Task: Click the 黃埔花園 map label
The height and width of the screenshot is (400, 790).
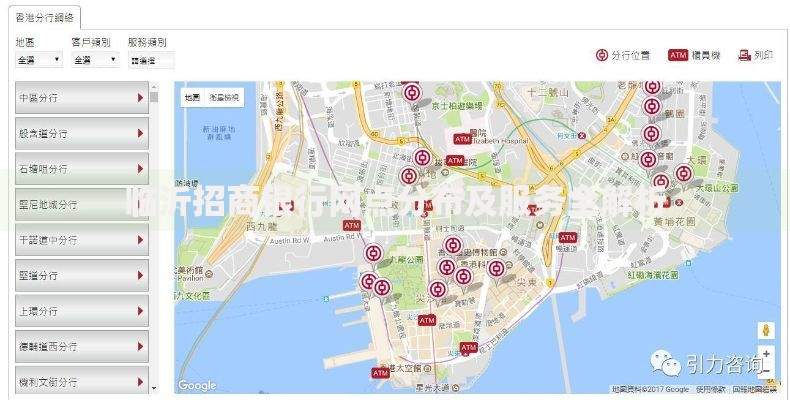Action: [674, 221]
